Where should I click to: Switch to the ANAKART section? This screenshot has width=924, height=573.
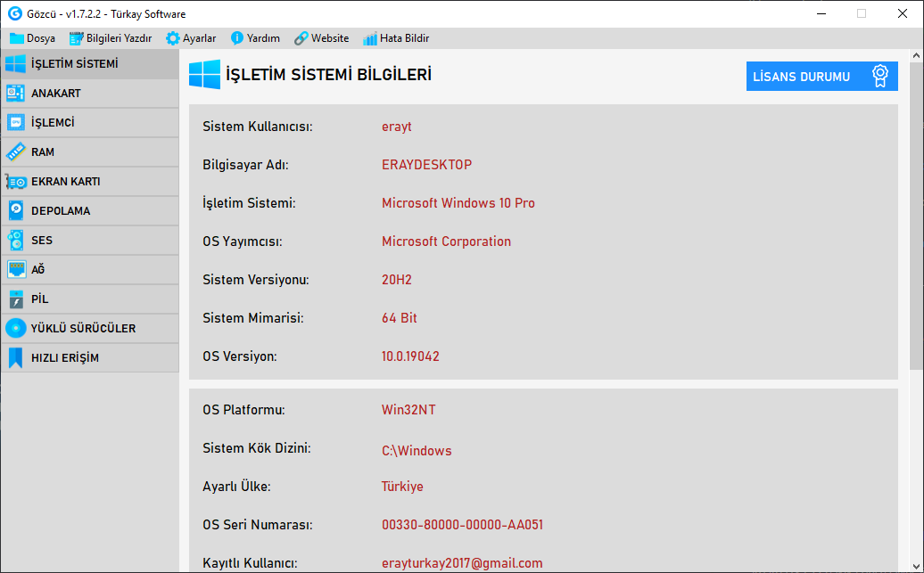[x=89, y=93]
